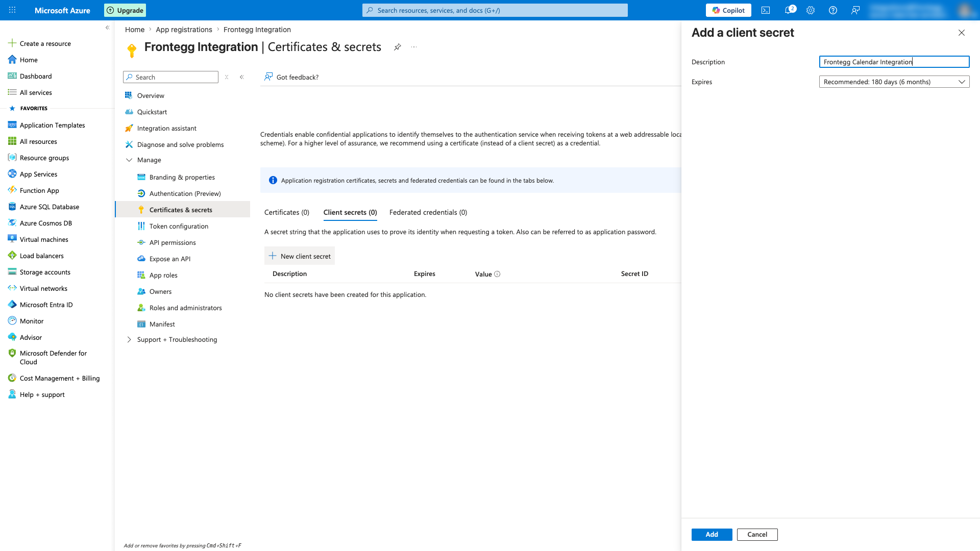Click the Function App lightning icon
This screenshot has height=551, width=980.
coord(12,190)
